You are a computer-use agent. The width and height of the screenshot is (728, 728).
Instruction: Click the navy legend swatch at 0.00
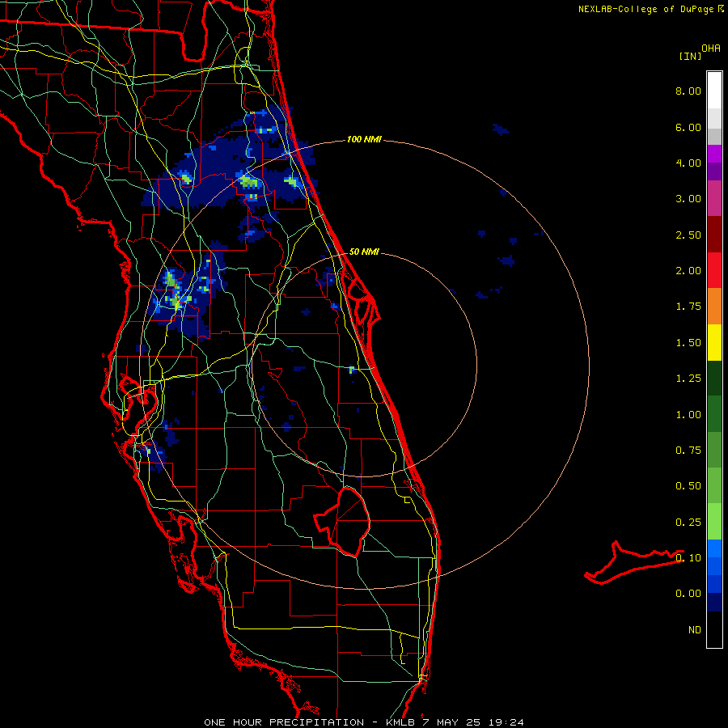coord(714,603)
